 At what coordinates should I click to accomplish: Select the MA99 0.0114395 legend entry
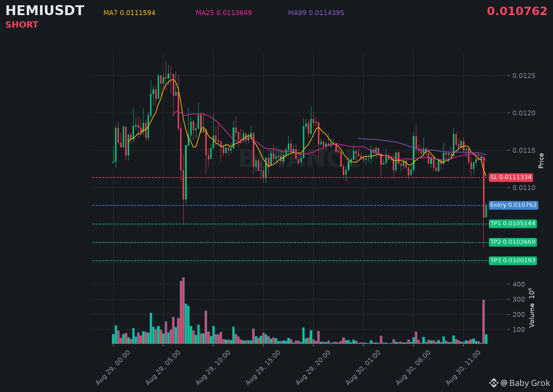pos(316,13)
